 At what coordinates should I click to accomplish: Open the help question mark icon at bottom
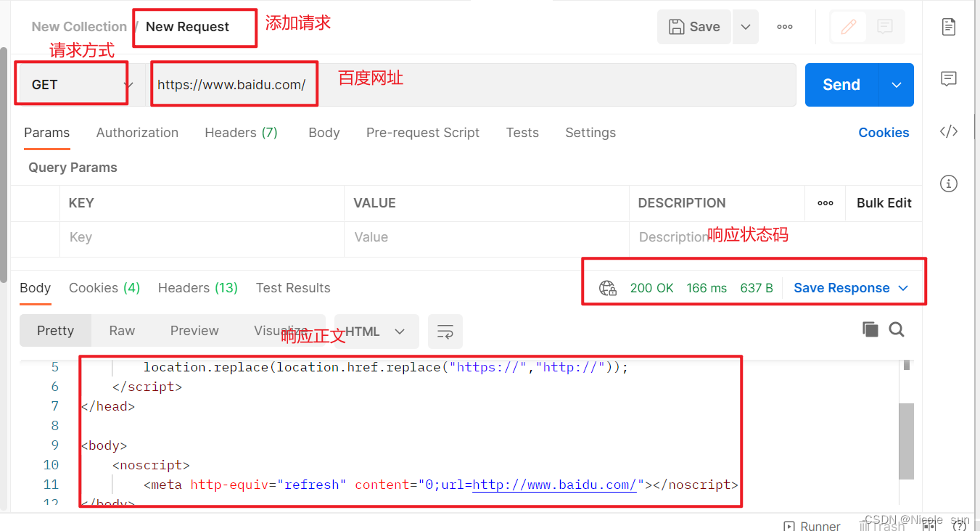959,526
